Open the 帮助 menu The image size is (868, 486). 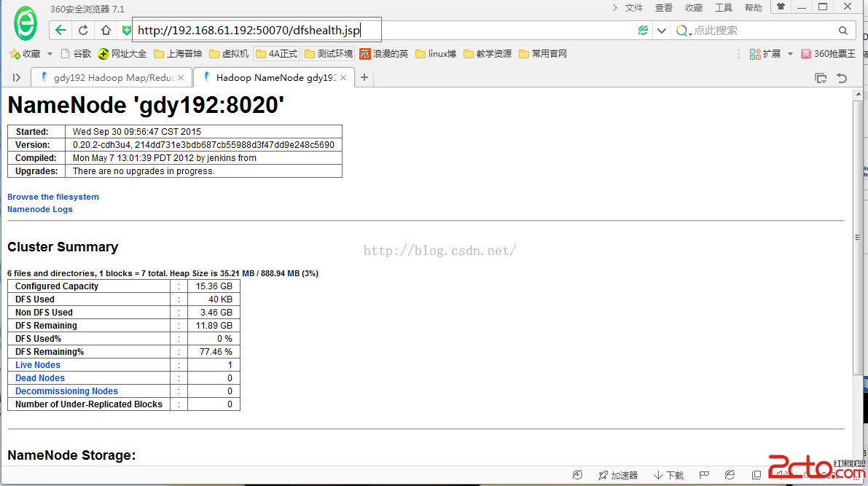(x=754, y=8)
